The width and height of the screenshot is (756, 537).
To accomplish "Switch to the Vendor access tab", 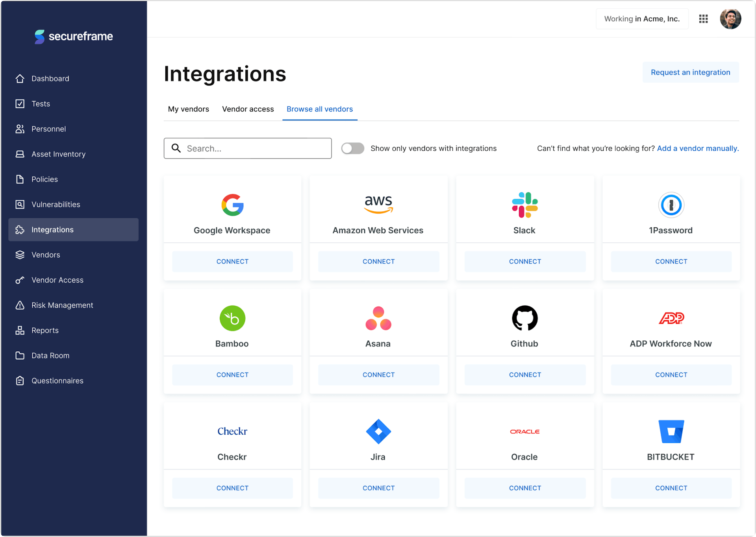I will pyautogui.click(x=248, y=109).
